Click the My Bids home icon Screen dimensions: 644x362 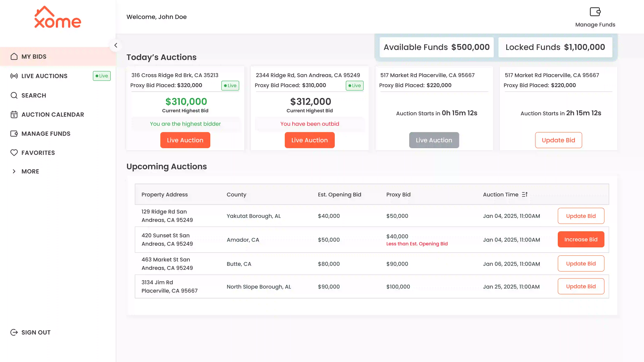[14, 56]
